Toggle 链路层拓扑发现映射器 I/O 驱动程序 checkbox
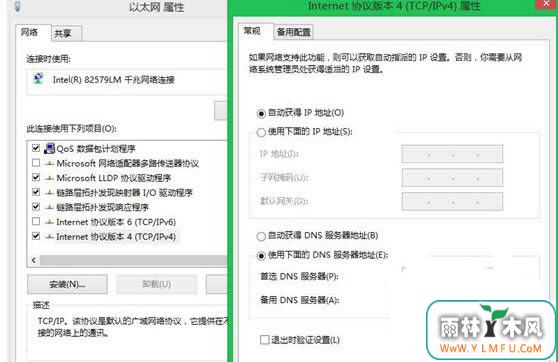 coord(36,192)
